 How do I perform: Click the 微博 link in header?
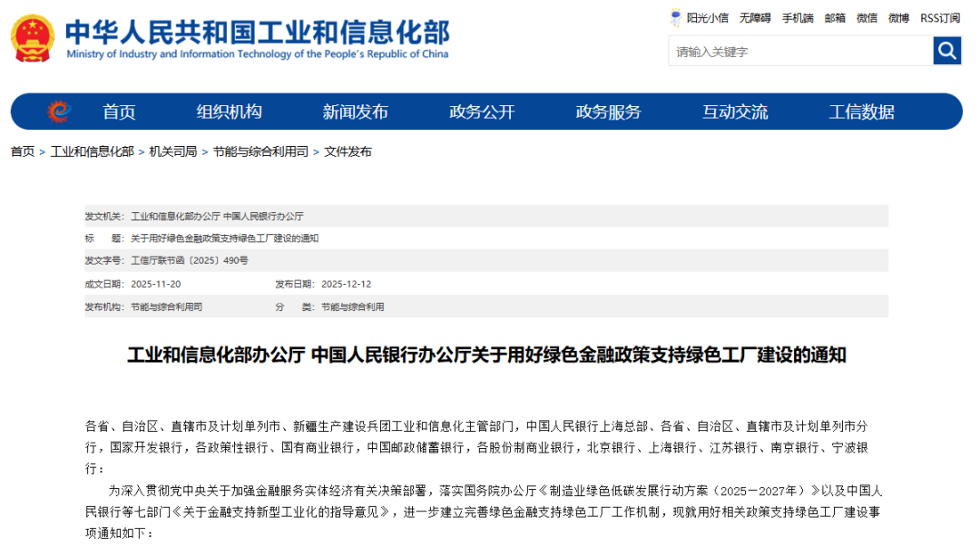(898, 17)
